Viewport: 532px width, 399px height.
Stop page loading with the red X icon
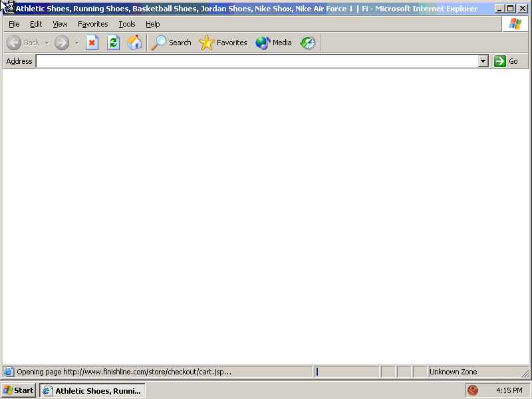pyautogui.click(x=92, y=43)
